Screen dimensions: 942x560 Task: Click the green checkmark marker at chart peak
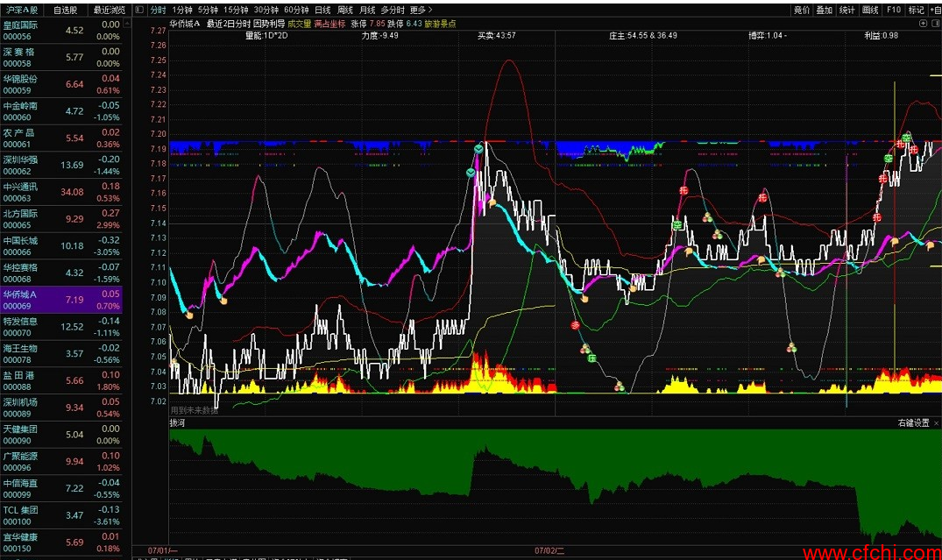(x=478, y=150)
